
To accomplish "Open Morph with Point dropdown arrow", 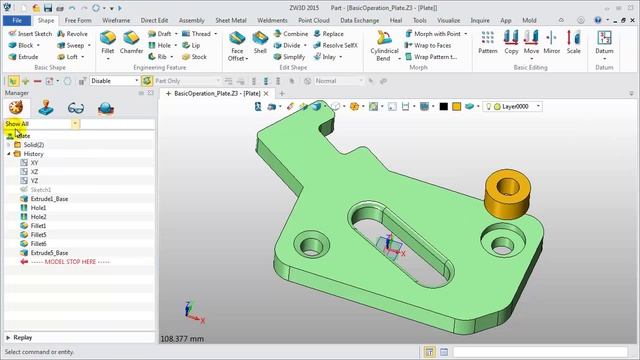I will pyautogui.click(x=466, y=34).
